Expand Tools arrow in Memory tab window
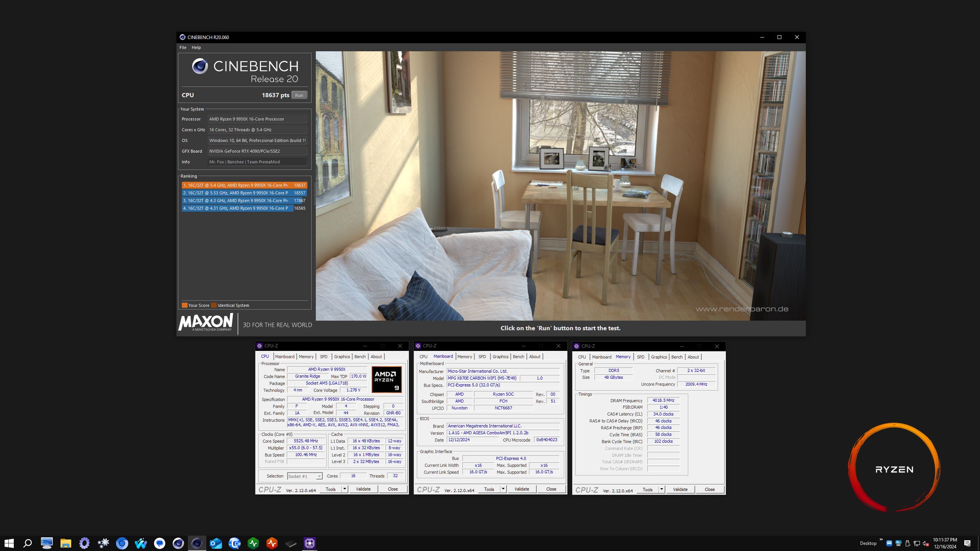Screen dimensions: 980x551 [x=661, y=489]
